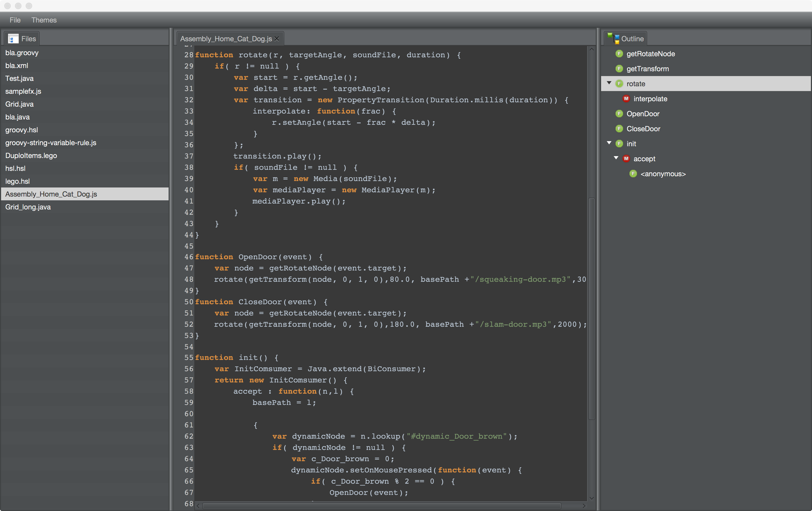Collapse the init node in Outline

coord(609,143)
